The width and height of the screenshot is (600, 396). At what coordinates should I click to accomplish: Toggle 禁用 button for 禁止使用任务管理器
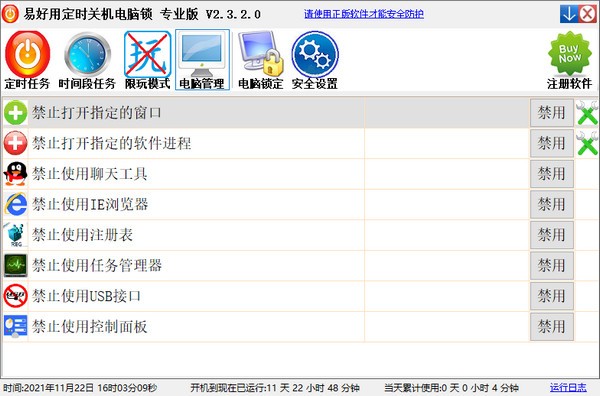point(551,266)
